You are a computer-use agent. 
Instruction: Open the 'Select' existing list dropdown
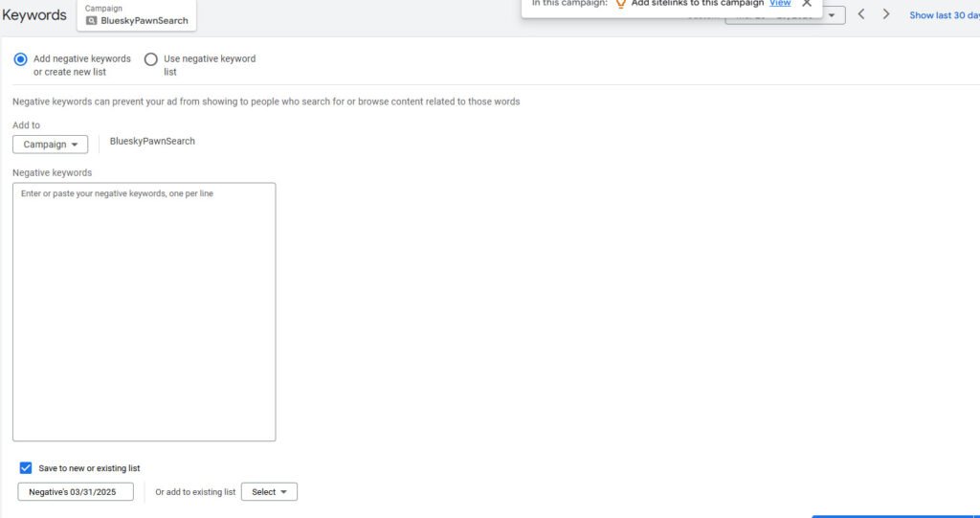point(269,492)
